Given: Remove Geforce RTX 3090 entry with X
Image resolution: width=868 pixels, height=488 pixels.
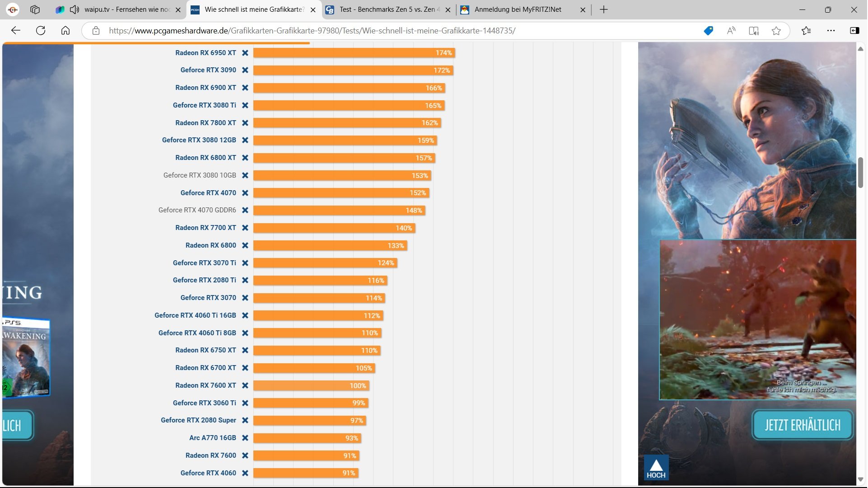Looking at the screenshot, I should pos(245,70).
